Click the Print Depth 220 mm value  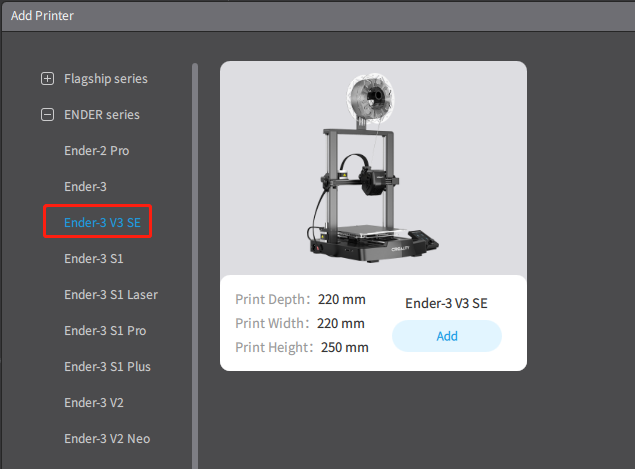point(342,299)
